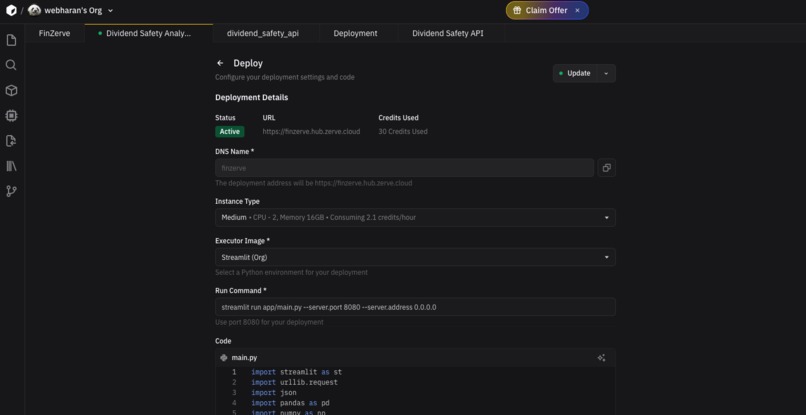Open the file export icon in sidebar
Screen dimensions: 806x415
[11, 141]
